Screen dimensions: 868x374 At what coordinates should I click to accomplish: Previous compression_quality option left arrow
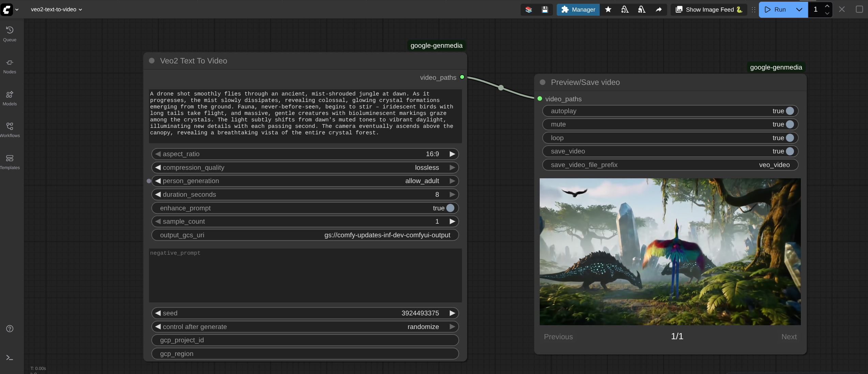point(158,168)
